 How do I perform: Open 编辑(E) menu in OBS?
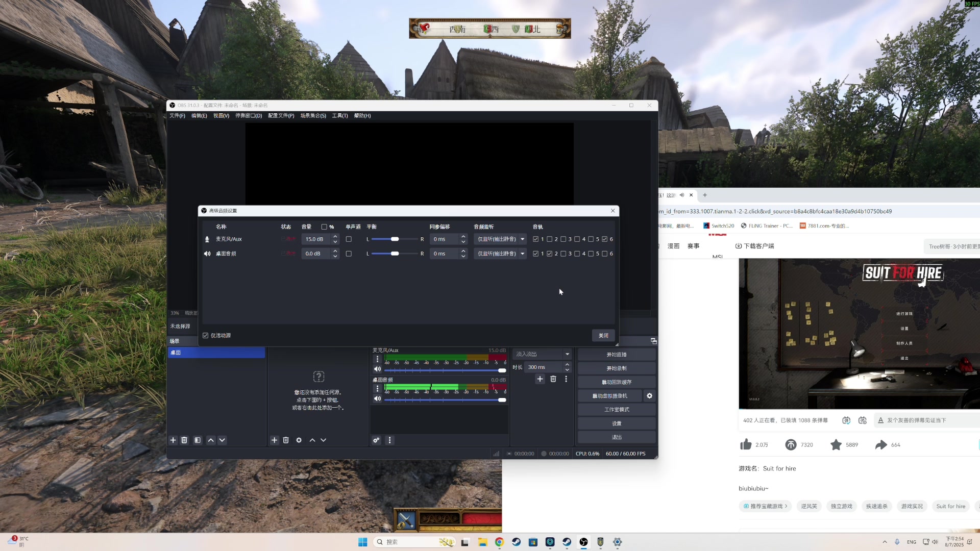pyautogui.click(x=199, y=116)
